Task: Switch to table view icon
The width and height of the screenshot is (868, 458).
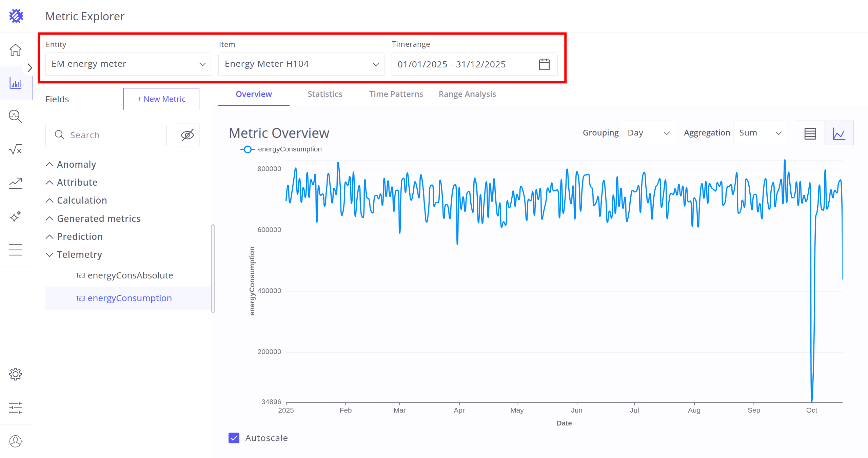Action: tap(810, 133)
